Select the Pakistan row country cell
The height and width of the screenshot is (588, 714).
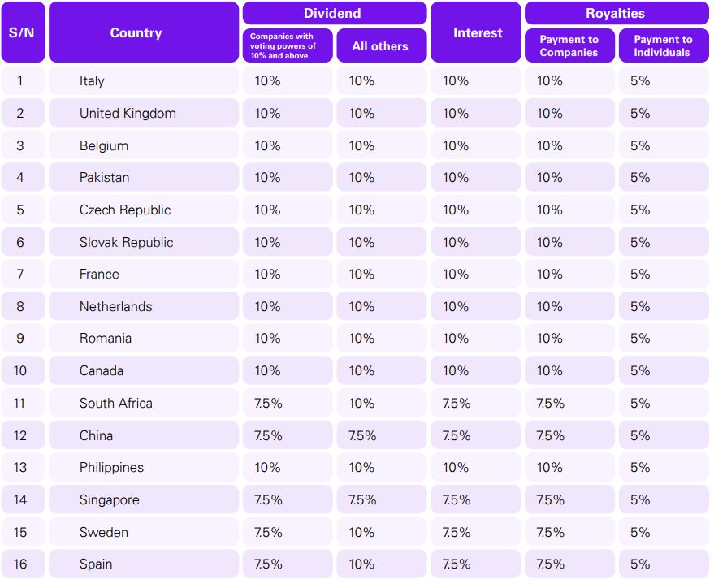coord(104,177)
